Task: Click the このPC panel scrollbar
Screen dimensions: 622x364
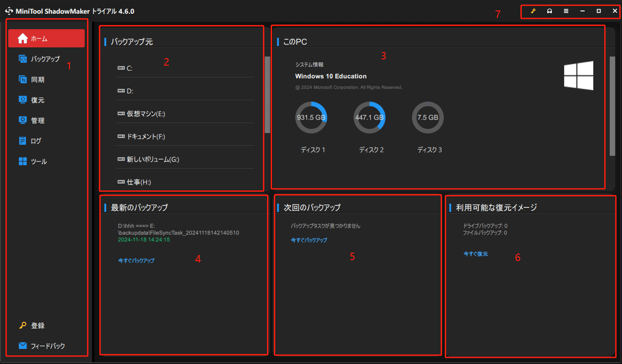Action: (613, 106)
